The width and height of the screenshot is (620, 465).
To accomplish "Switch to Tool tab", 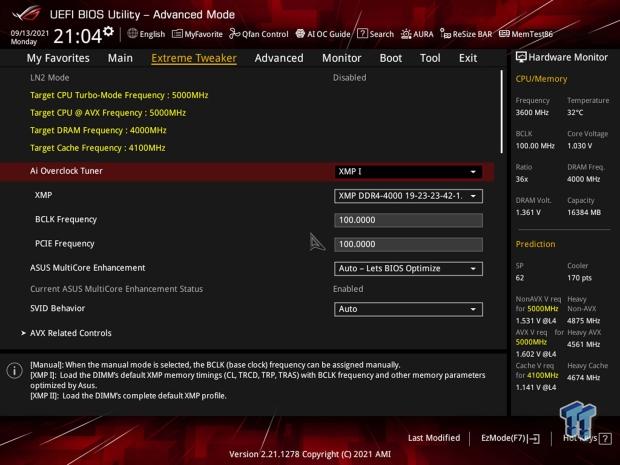I will click(x=430, y=58).
